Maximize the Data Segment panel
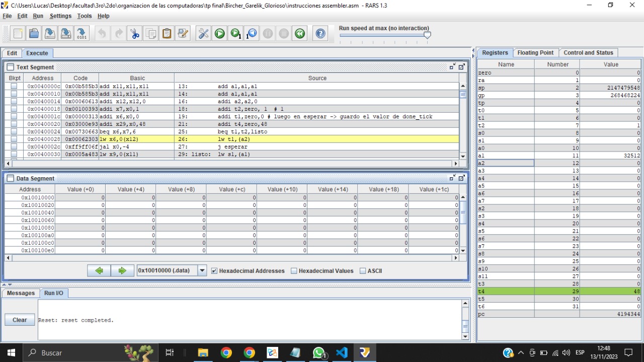The image size is (644, 362). [x=461, y=178]
